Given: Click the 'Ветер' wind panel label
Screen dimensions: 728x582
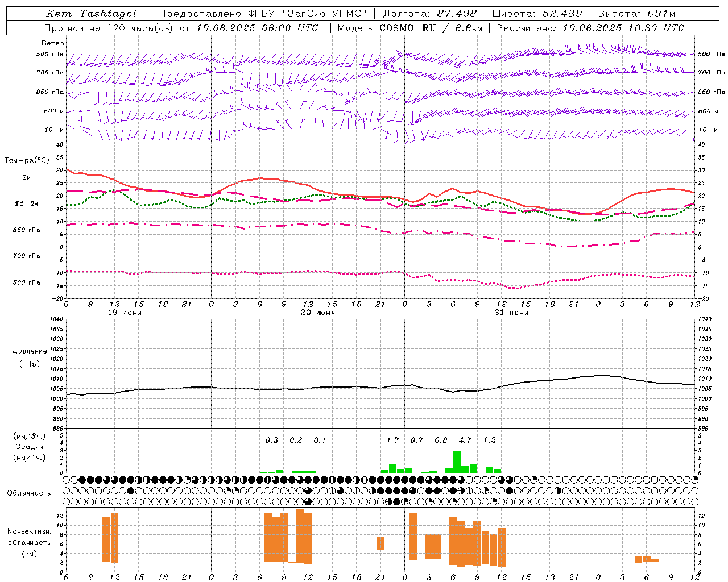Looking at the screenshot, I should [x=53, y=43].
